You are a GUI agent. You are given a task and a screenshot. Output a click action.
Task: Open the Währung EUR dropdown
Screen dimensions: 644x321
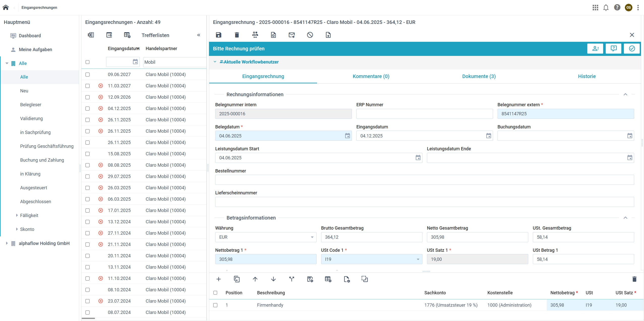click(266, 237)
